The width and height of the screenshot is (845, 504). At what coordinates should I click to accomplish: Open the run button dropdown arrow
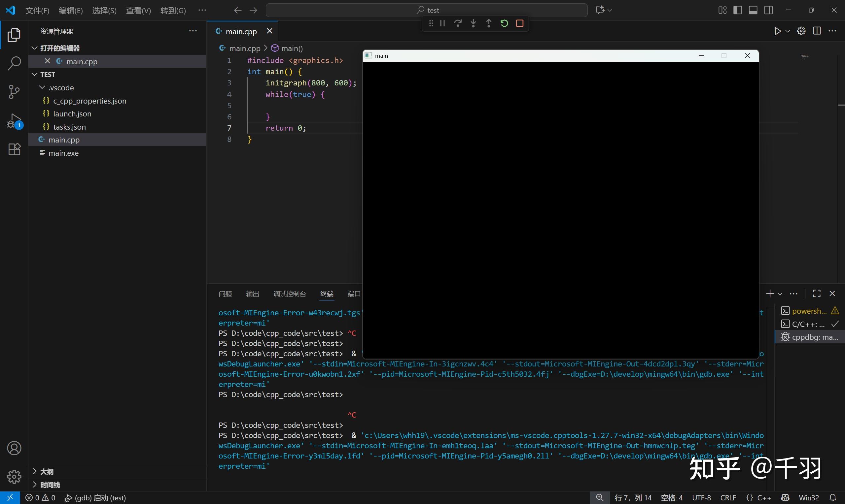[788, 31]
